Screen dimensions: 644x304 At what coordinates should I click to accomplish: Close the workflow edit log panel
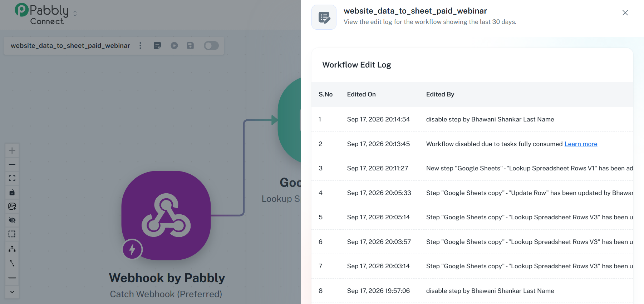(x=625, y=13)
